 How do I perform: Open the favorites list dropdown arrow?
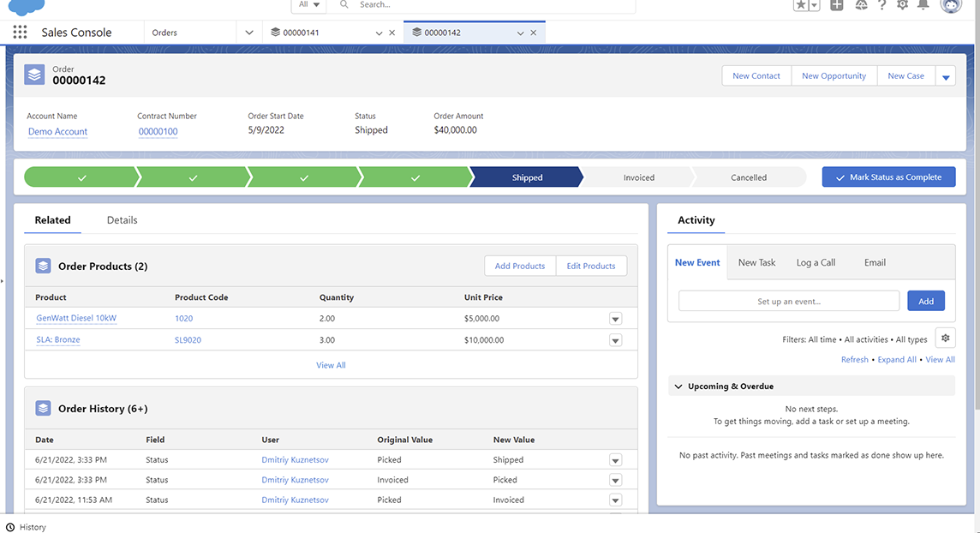tap(815, 5)
